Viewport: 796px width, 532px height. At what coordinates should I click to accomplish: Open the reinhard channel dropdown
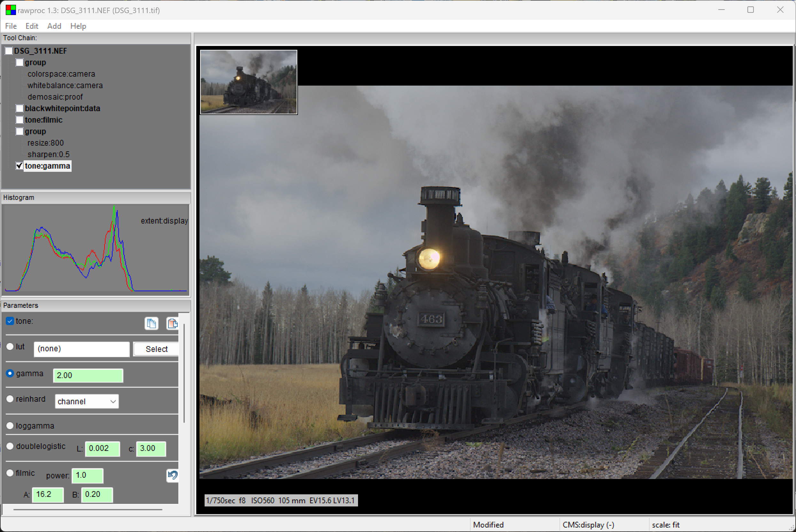[x=87, y=401]
